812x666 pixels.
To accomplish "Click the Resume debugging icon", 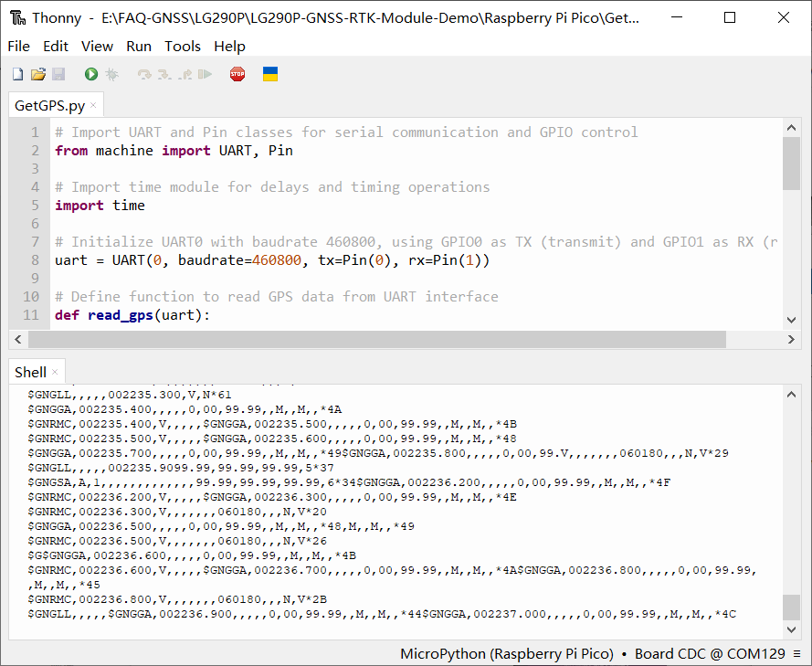I will click(206, 74).
